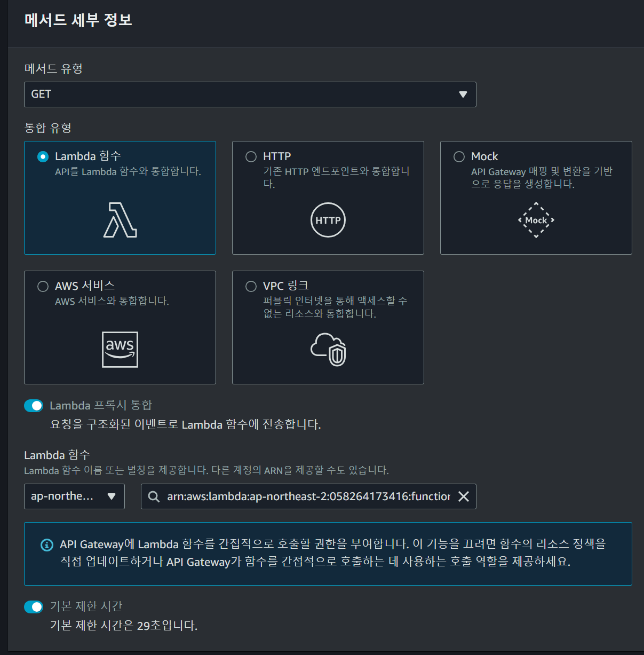Image resolution: width=644 pixels, height=655 pixels.
Task: Click the VPC cloud shield icon
Action: click(328, 350)
